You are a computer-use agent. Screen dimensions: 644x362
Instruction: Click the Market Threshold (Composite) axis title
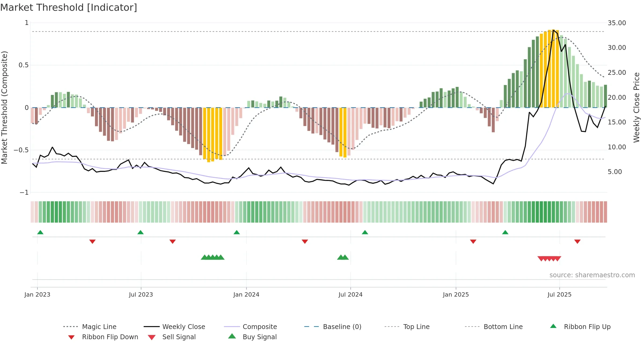pos(4,108)
